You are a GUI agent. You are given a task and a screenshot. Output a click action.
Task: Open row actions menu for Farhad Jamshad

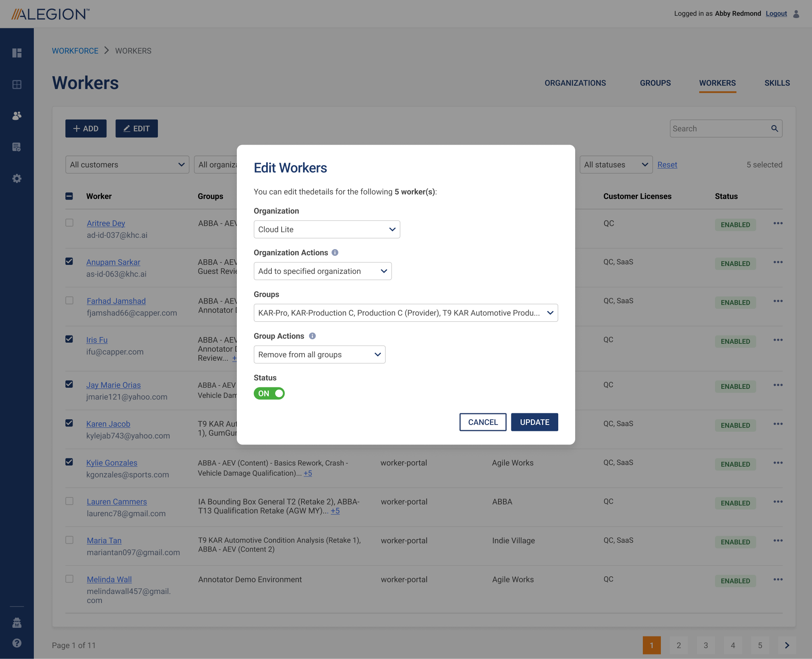tap(778, 301)
